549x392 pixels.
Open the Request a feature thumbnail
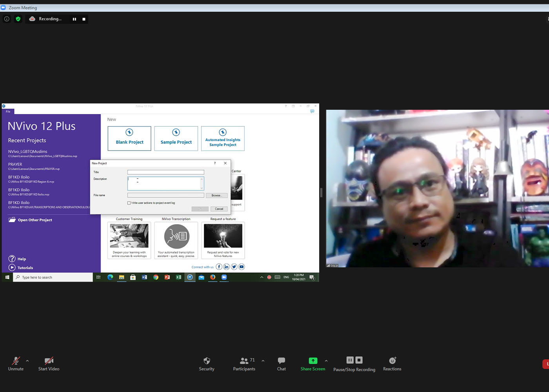click(223, 240)
